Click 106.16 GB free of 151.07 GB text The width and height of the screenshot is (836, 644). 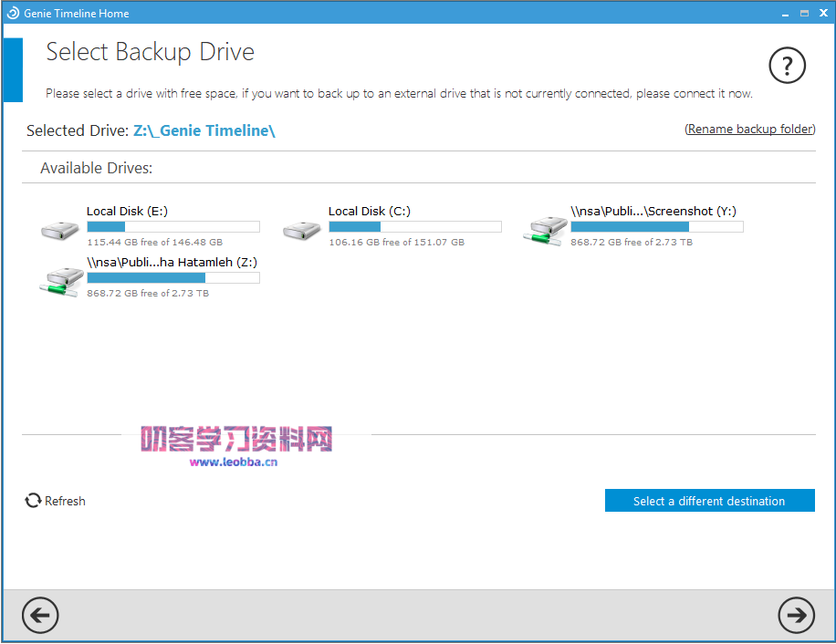(397, 242)
